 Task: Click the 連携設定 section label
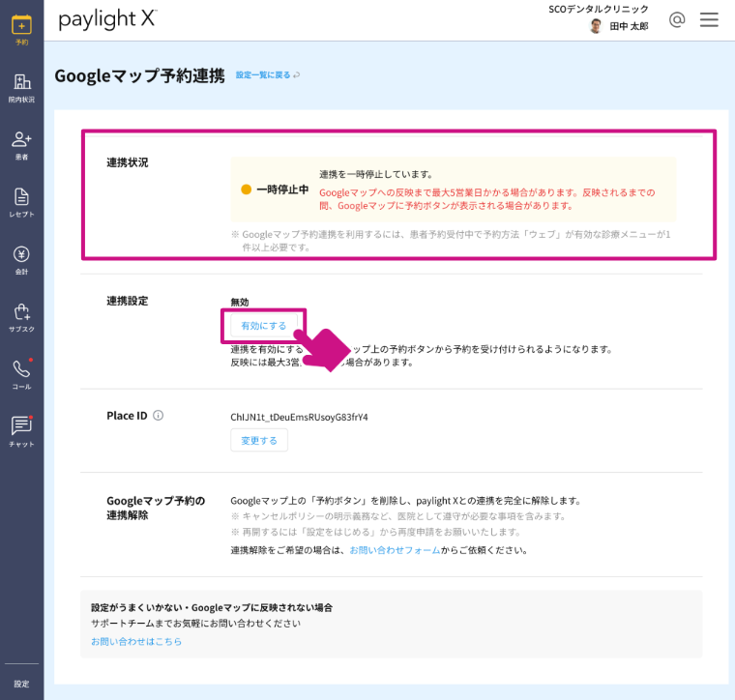pyautogui.click(x=128, y=301)
